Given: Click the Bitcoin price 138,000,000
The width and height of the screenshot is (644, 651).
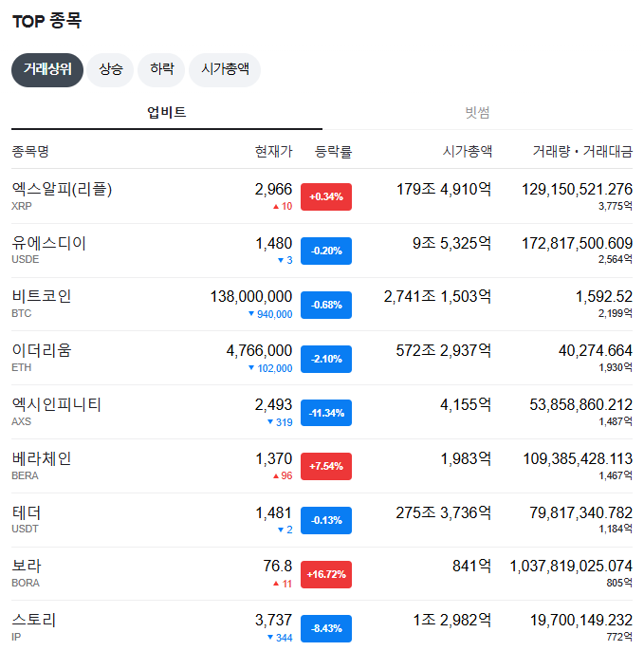Looking at the screenshot, I should (x=251, y=296).
